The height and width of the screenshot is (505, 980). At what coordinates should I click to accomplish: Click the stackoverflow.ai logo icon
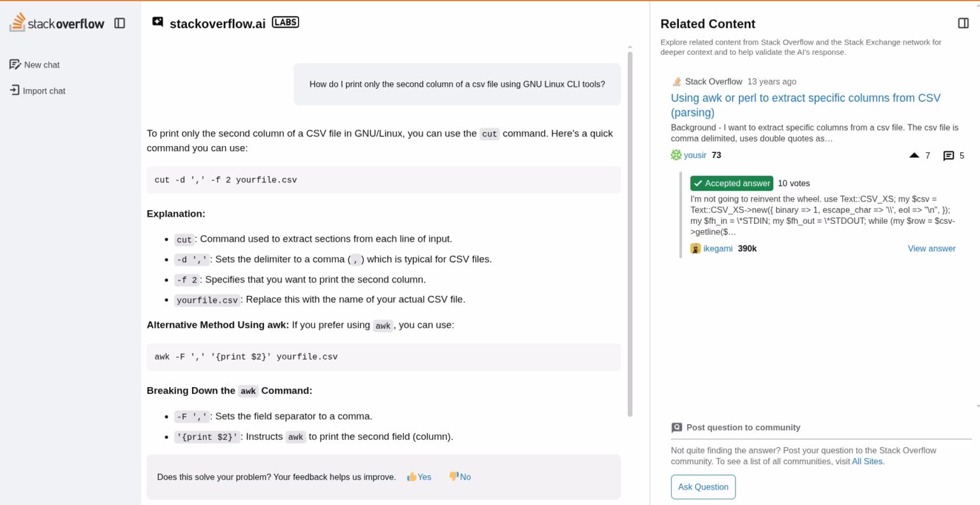[157, 21]
